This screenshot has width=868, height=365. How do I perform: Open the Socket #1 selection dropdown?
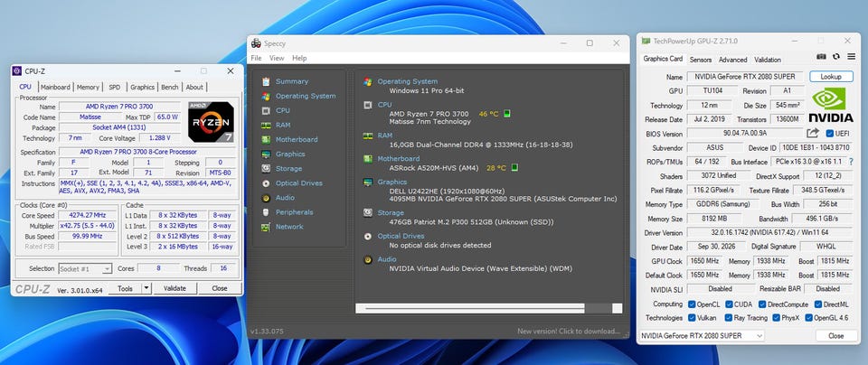click(x=85, y=268)
